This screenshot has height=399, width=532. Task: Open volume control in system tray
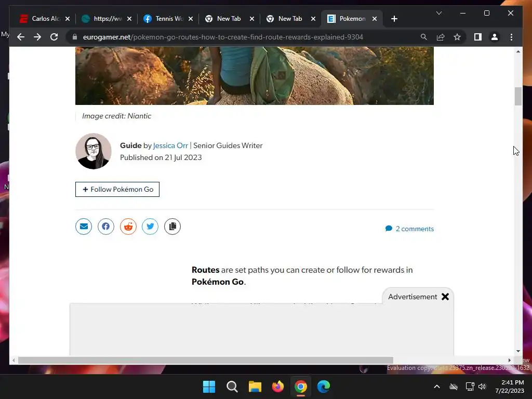point(482,387)
